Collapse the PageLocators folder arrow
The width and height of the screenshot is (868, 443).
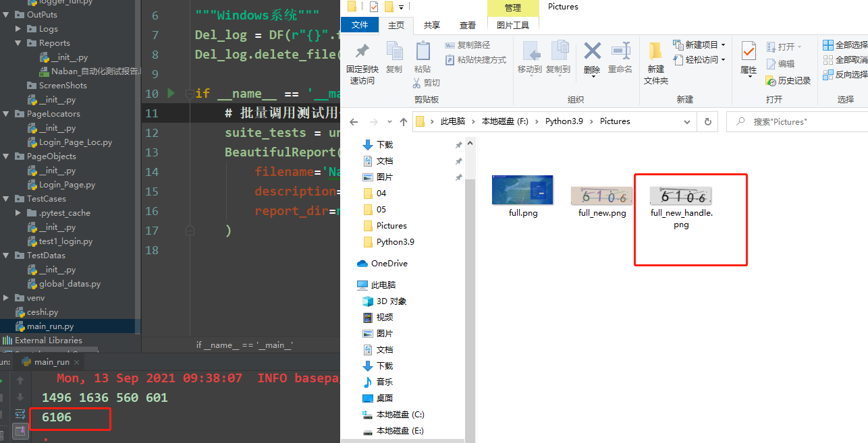[6, 114]
